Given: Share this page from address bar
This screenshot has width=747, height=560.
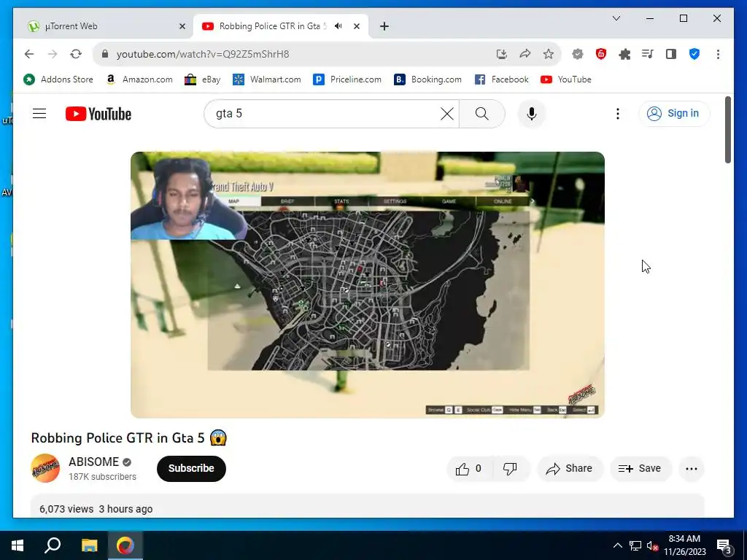Looking at the screenshot, I should (525, 54).
